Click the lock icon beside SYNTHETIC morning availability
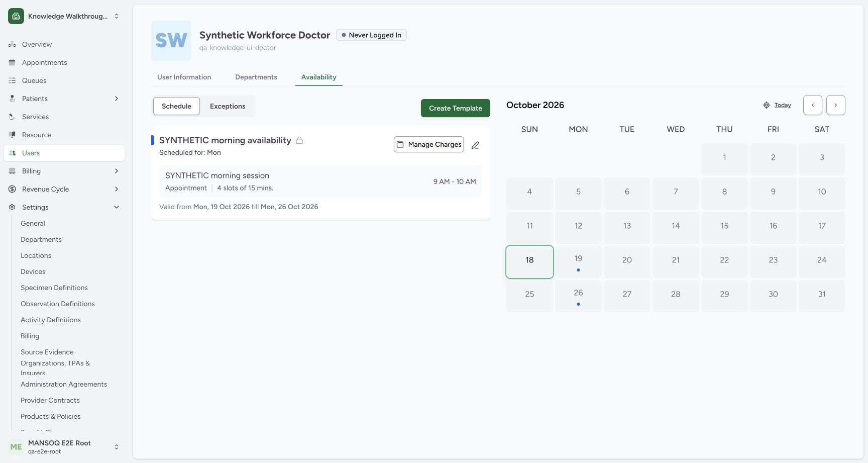868x463 pixels. pos(299,140)
